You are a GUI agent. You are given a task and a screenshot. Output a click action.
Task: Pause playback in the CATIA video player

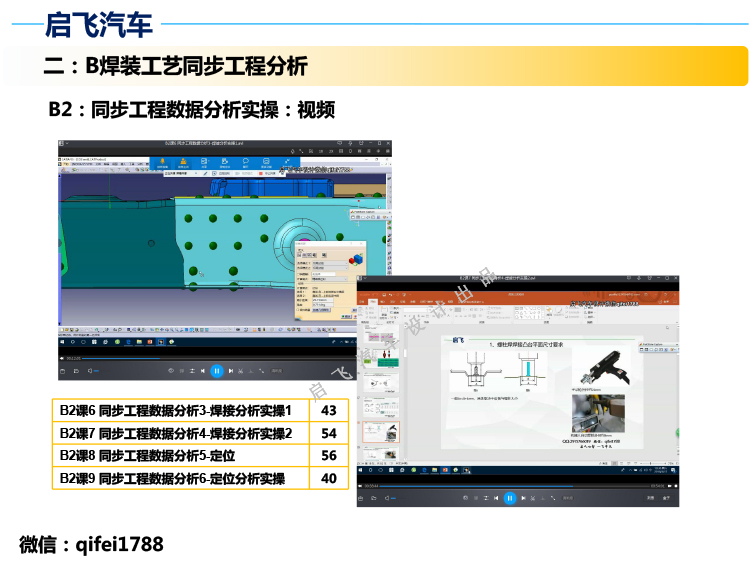(x=217, y=371)
